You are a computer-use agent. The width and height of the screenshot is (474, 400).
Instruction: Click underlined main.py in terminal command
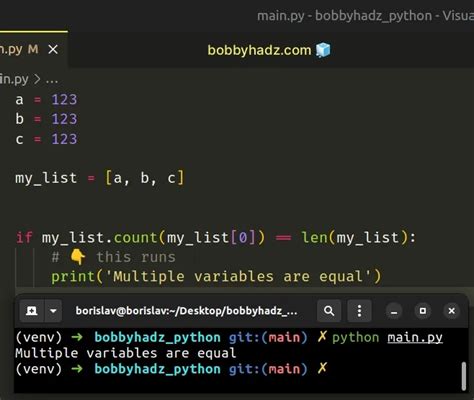coord(415,338)
